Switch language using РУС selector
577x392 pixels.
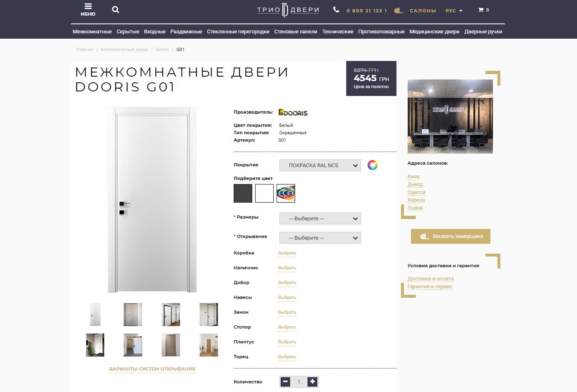click(454, 11)
